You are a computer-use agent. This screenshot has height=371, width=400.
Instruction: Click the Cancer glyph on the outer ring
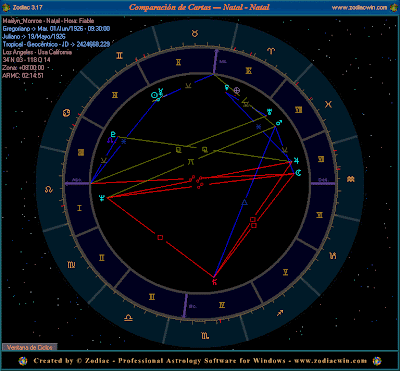click(66, 113)
